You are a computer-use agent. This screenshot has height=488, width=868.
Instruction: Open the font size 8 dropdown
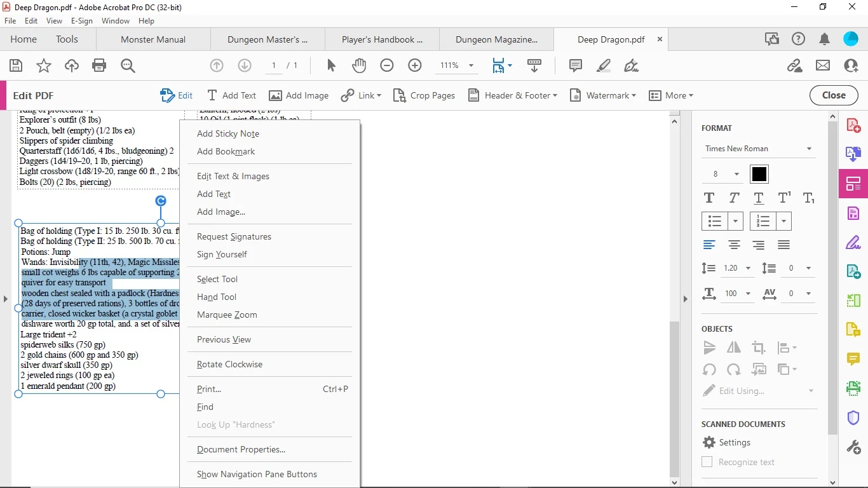(723, 174)
